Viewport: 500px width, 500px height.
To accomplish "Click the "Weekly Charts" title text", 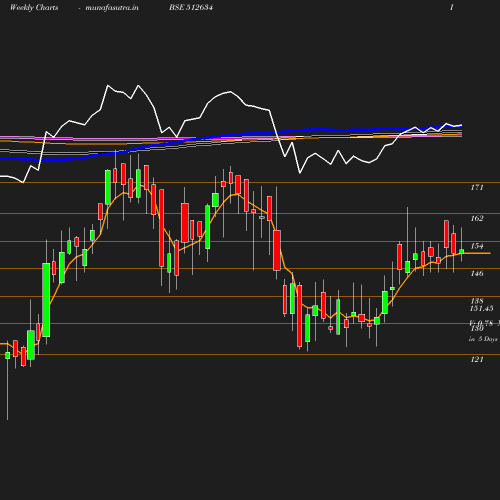I will click(34, 7).
